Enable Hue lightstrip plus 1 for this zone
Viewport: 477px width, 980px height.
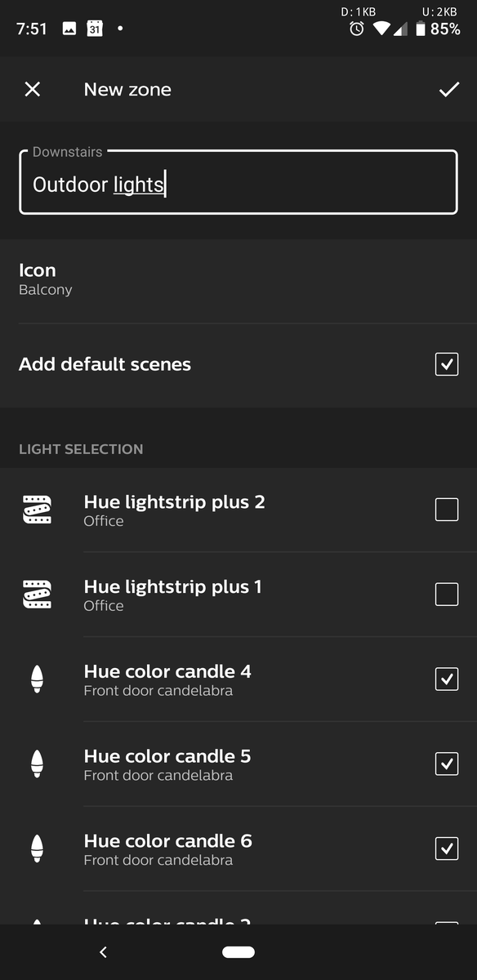click(447, 595)
